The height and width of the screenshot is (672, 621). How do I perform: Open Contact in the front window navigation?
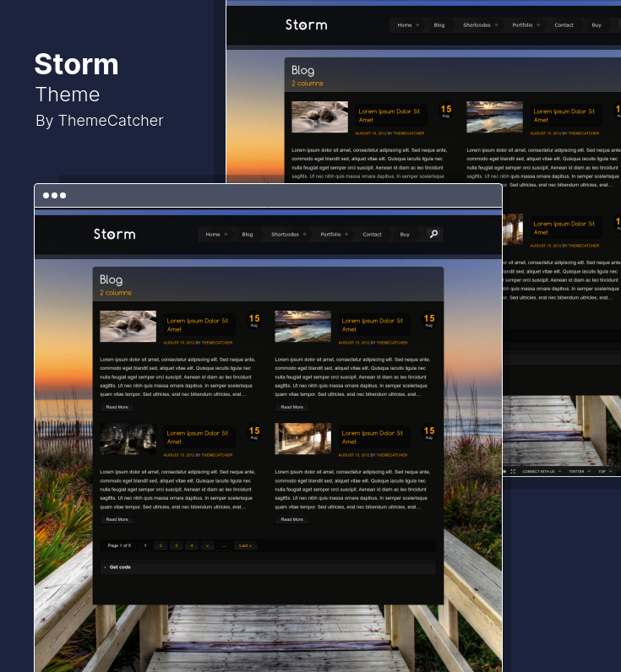(x=372, y=235)
